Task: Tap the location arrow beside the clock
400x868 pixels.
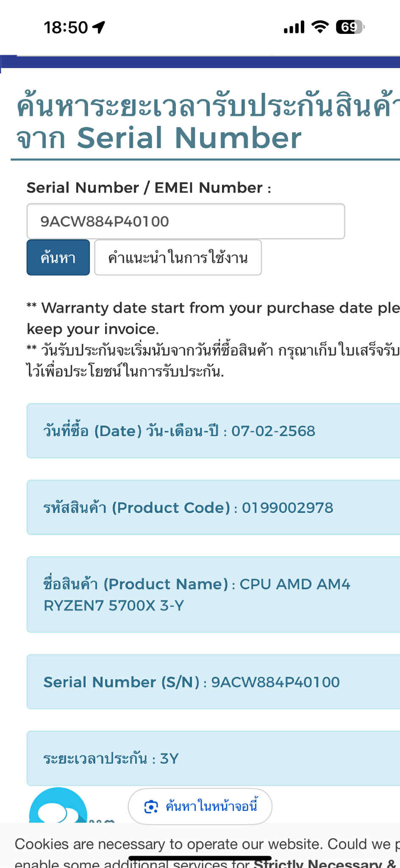Action: pyautogui.click(x=99, y=28)
